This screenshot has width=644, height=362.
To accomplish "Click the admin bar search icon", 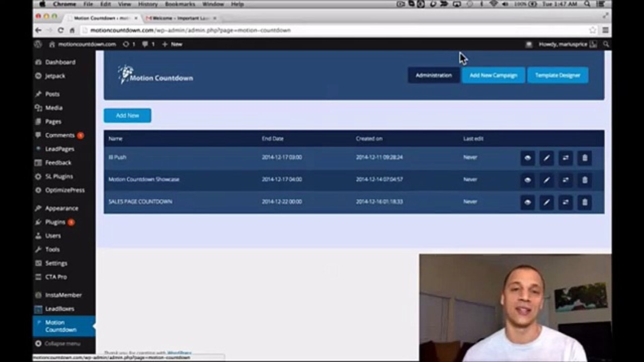I will pos(606,44).
